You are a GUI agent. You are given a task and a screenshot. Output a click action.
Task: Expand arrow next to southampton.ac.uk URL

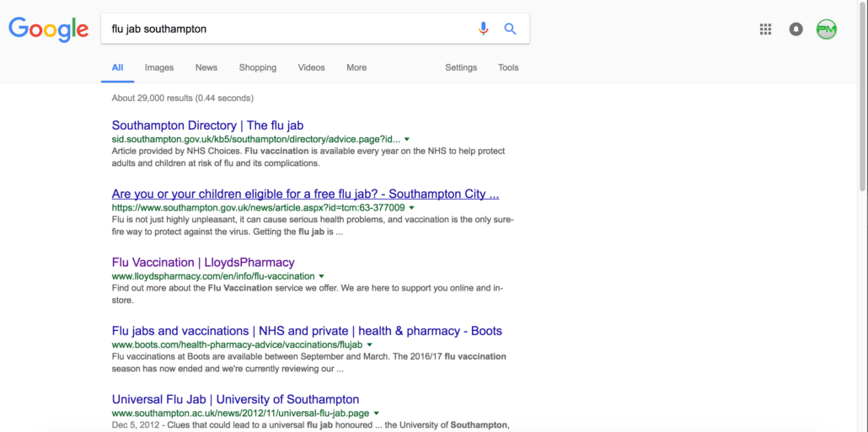point(377,413)
